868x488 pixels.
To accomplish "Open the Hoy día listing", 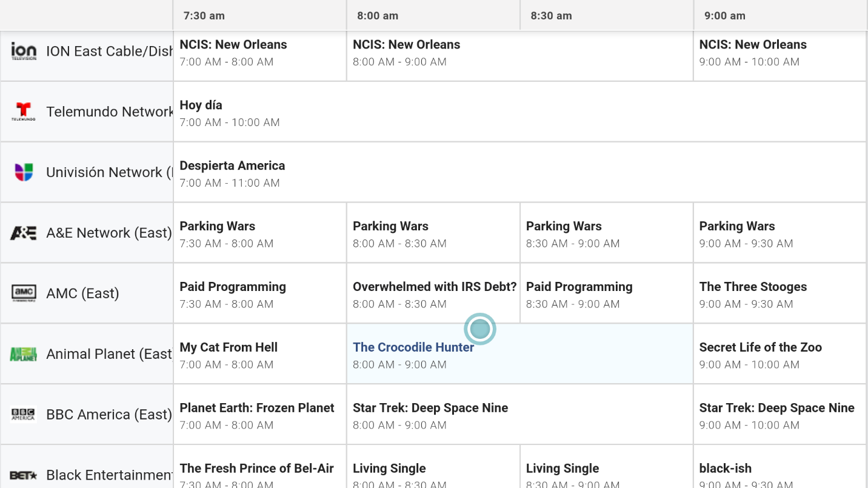I will [519, 112].
